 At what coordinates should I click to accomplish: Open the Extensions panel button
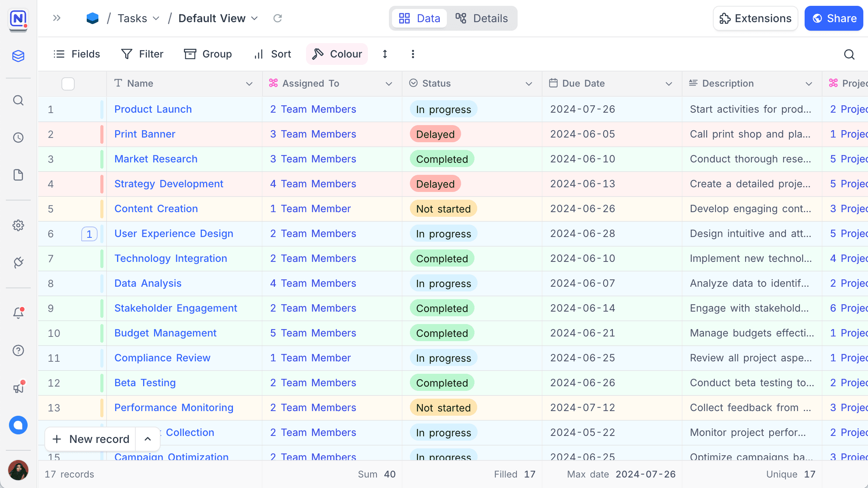(755, 18)
